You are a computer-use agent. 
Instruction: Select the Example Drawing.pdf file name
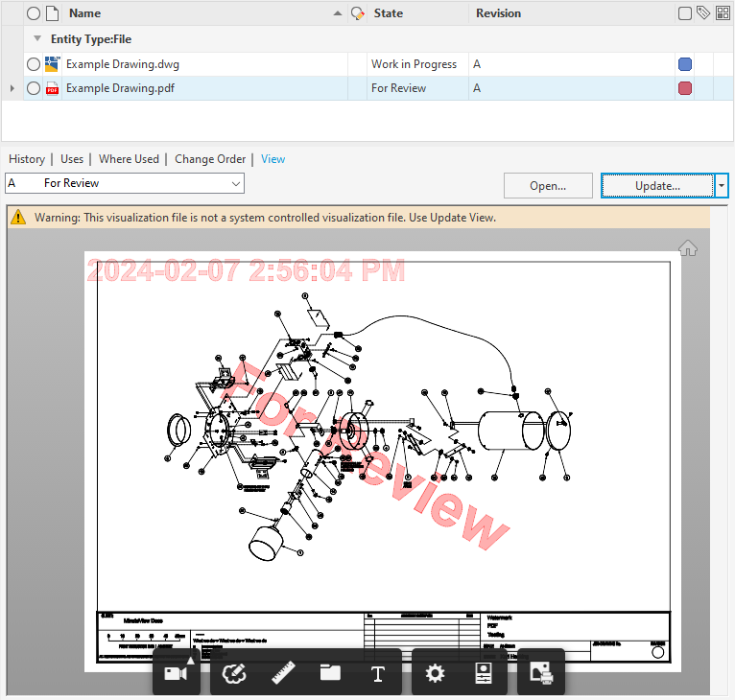click(x=120, y=88)
